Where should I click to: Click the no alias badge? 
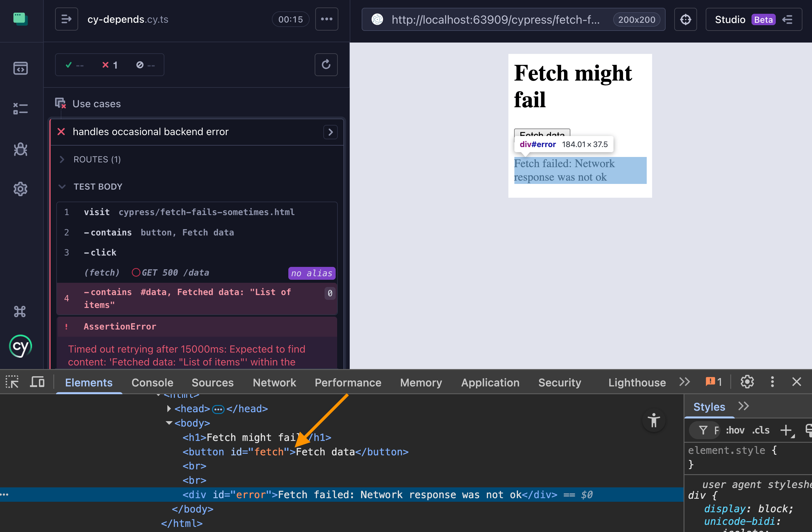click(x=311, y=273)
